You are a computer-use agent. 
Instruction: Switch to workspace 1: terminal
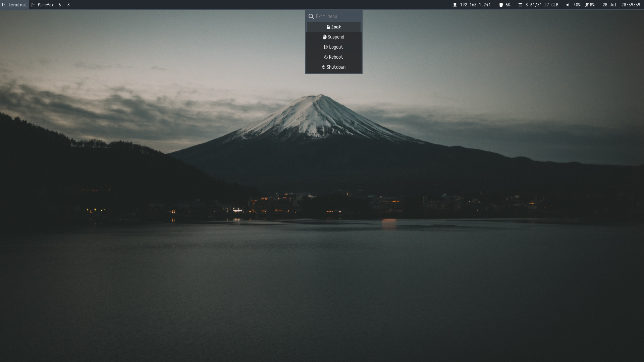[x=14, y=5]
